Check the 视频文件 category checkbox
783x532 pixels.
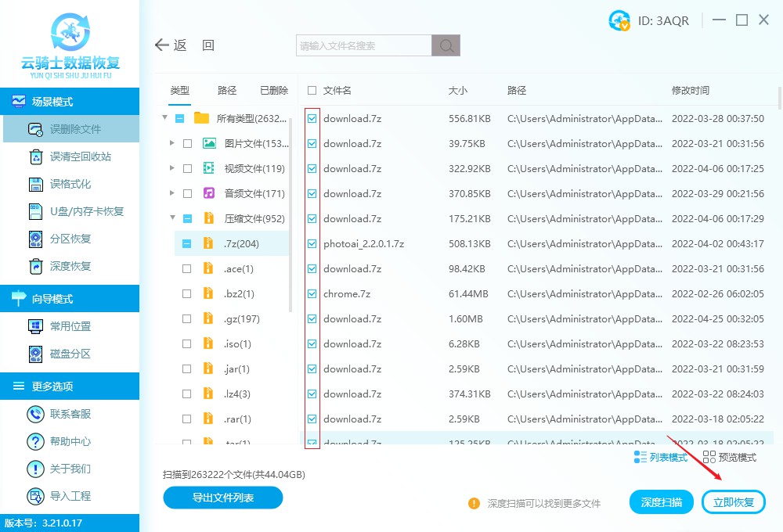click(188, 169)
